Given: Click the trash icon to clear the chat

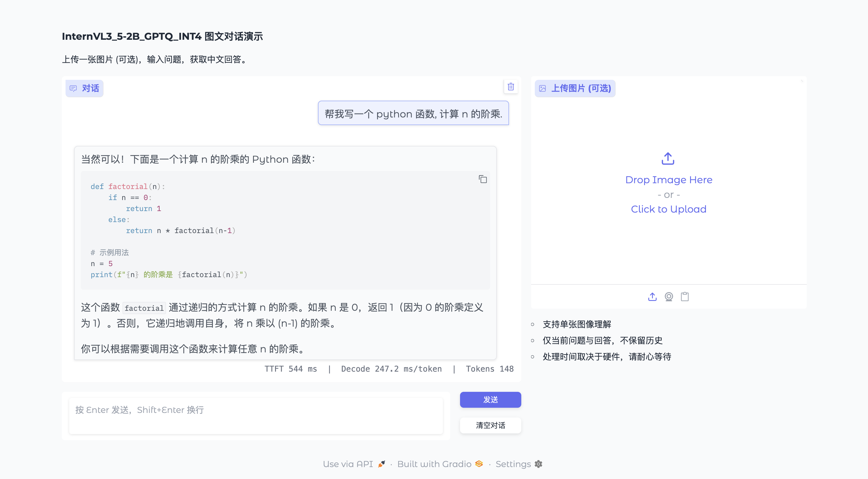Looking at the screenshot, I should (x=511, y=87).
